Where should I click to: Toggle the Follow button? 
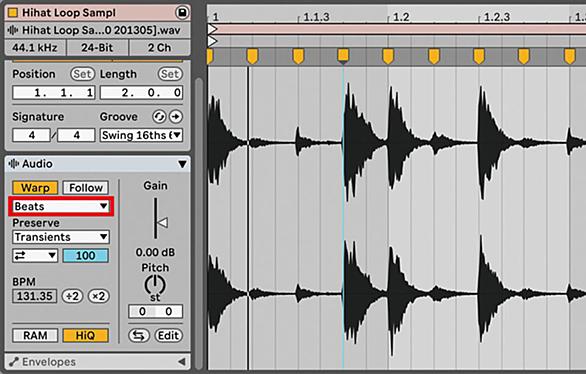(86, 188)
